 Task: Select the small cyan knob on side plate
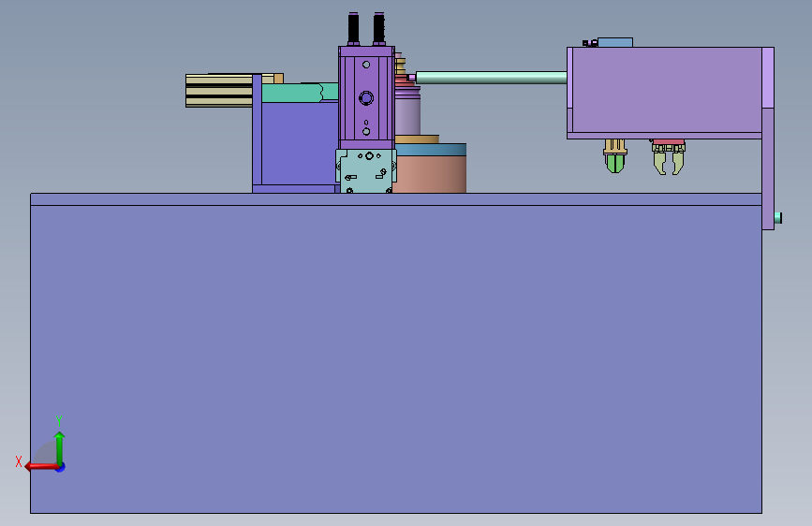pos(778,218)
